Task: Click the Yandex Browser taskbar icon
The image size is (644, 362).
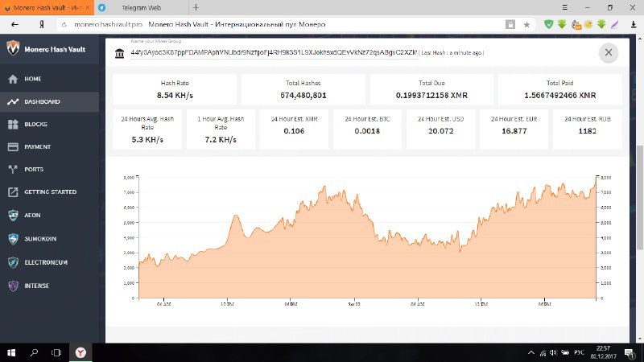Action: click(x=81, y=352)
